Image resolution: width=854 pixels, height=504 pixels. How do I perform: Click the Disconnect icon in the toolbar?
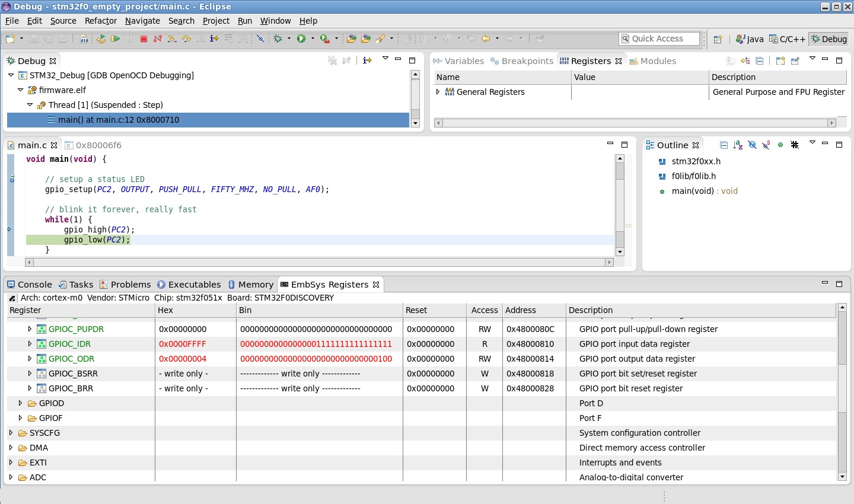pyautogui.click(x=158, y=39)
